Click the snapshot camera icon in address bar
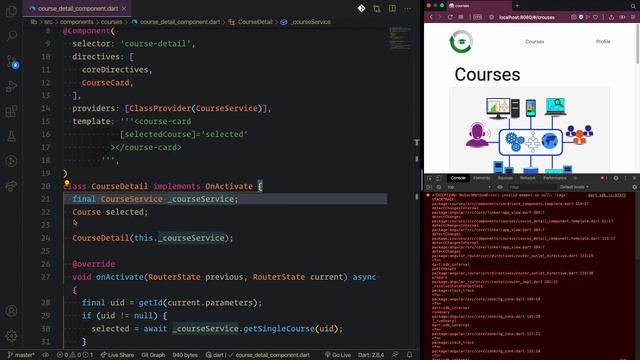 pos(573,17)
